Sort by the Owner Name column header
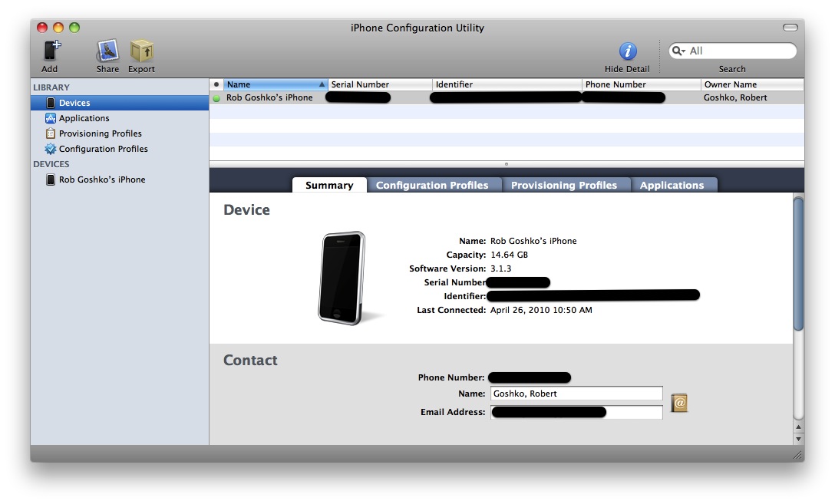The width and height of the screenshot is (835, 504). click(x=752, y=84)
